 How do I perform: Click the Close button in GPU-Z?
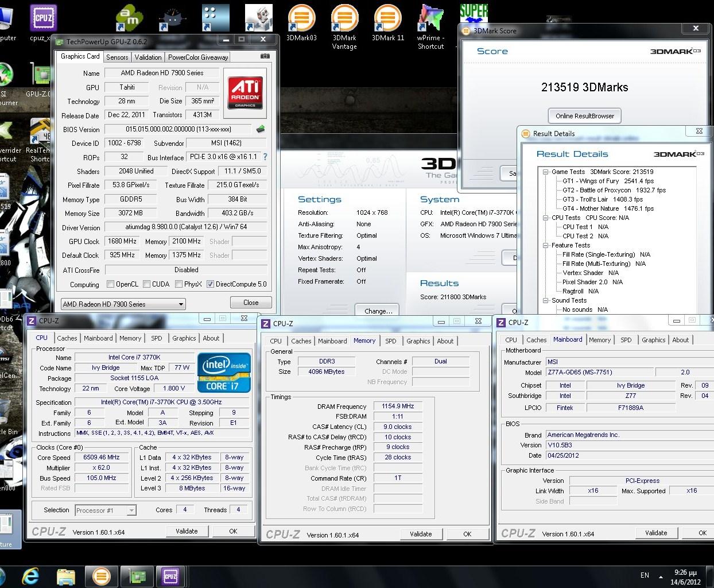251,303
